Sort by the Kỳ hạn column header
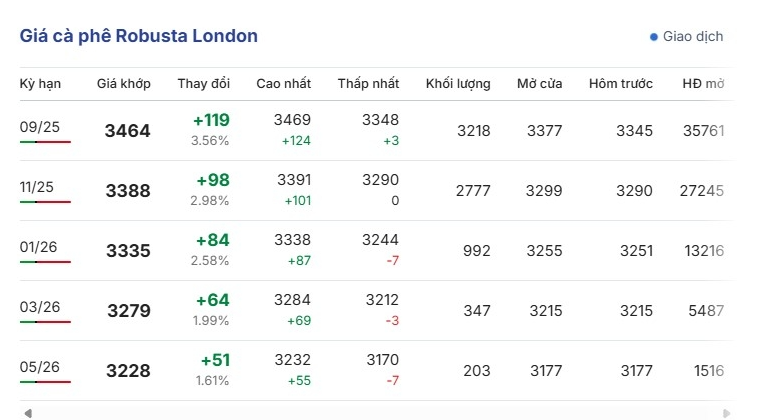This screenshot has width=779, height=420. point(41,84)
